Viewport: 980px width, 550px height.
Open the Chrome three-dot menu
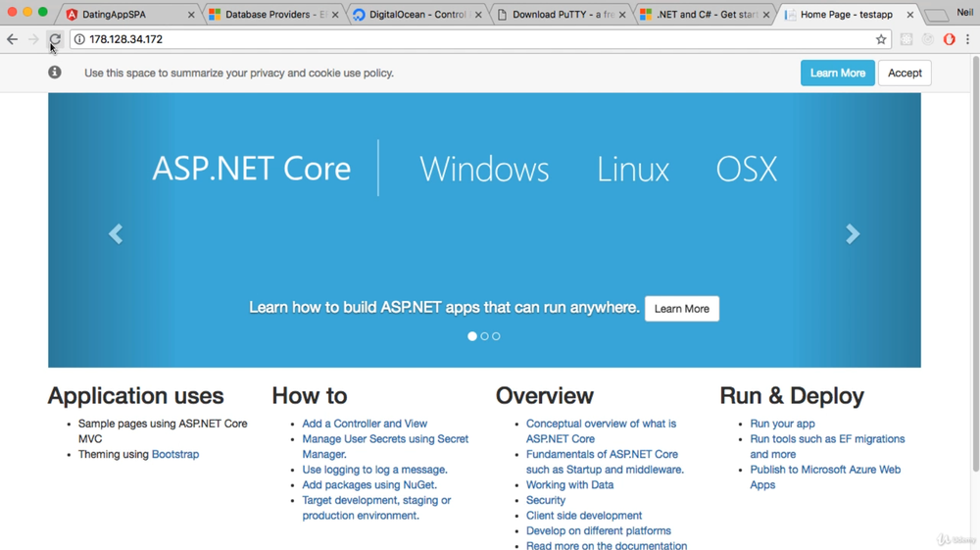(x=968, y=39)
